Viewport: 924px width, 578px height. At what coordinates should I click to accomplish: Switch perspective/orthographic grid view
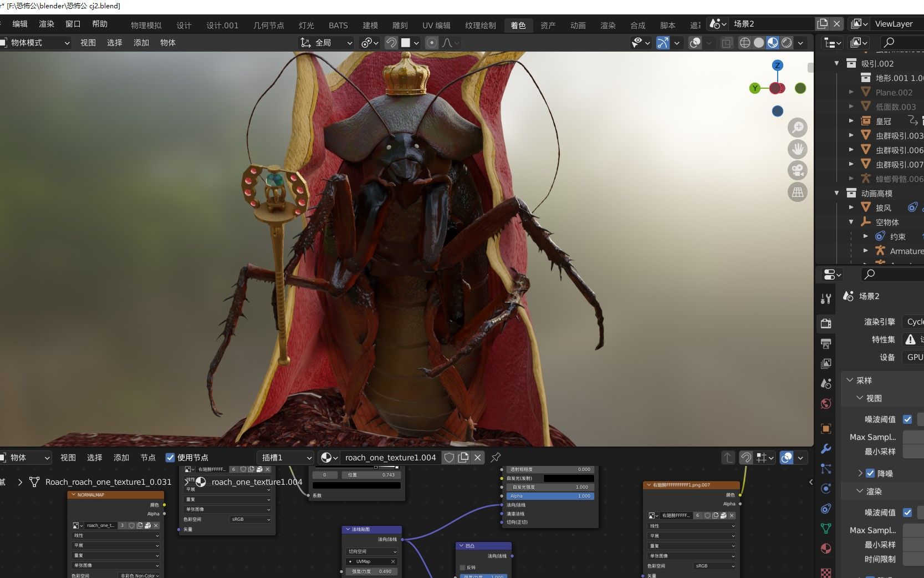(x=798, y=192)
